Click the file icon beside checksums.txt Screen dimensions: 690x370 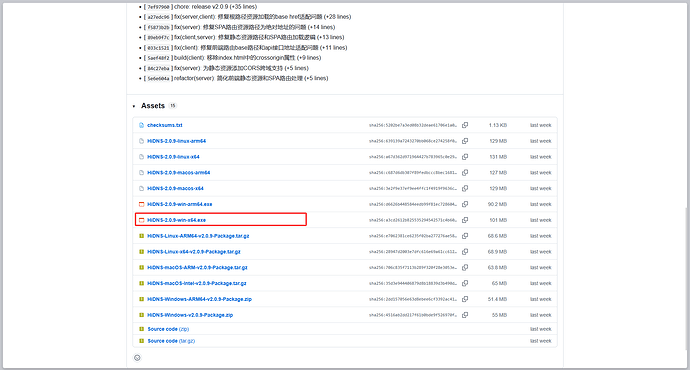pyautogui.click(x=141, y=125)
